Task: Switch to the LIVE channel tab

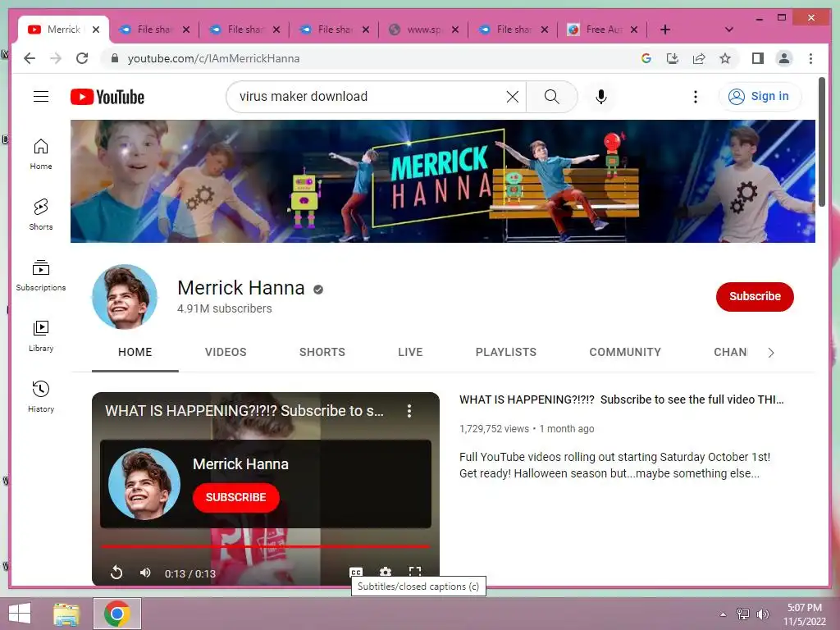Action: (x=410, y=352)
